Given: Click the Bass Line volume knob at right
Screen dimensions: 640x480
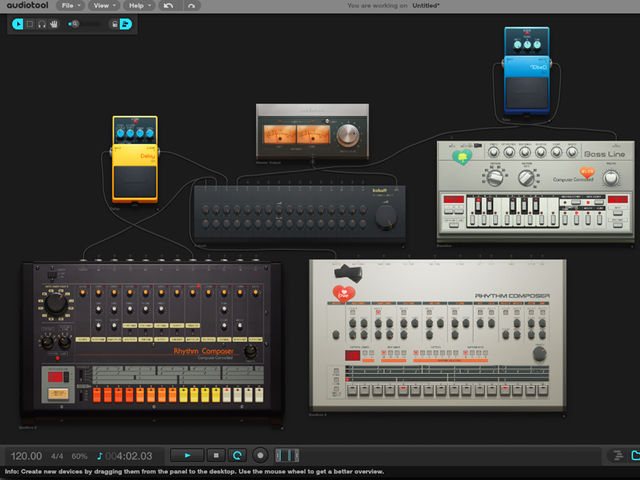Looking at the screenshot, I should (x=611, y=178).
